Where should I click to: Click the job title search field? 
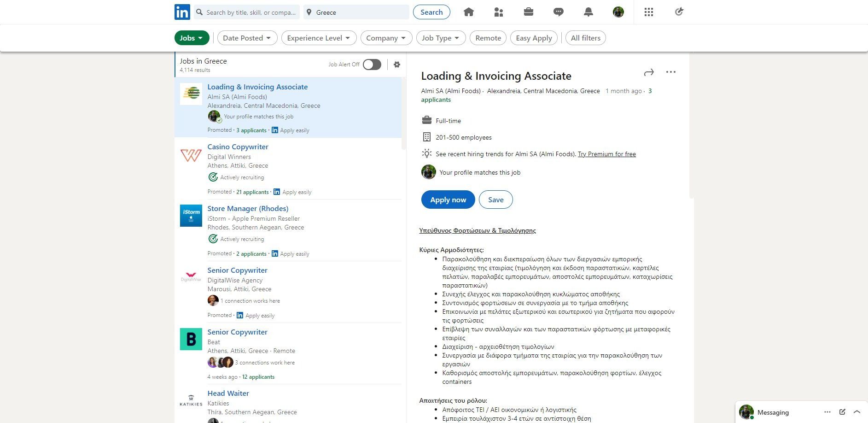(x=251, y=12)
